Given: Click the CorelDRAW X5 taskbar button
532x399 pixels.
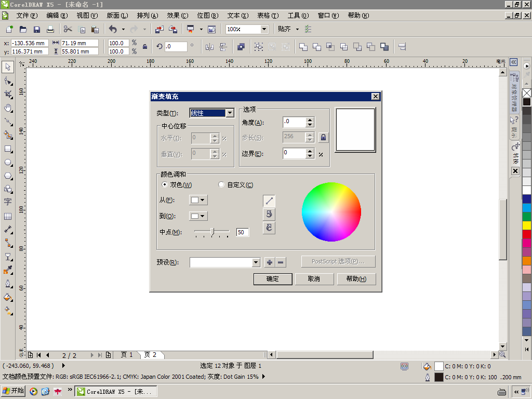Looking at the screenshot, I should pos(116,392).
